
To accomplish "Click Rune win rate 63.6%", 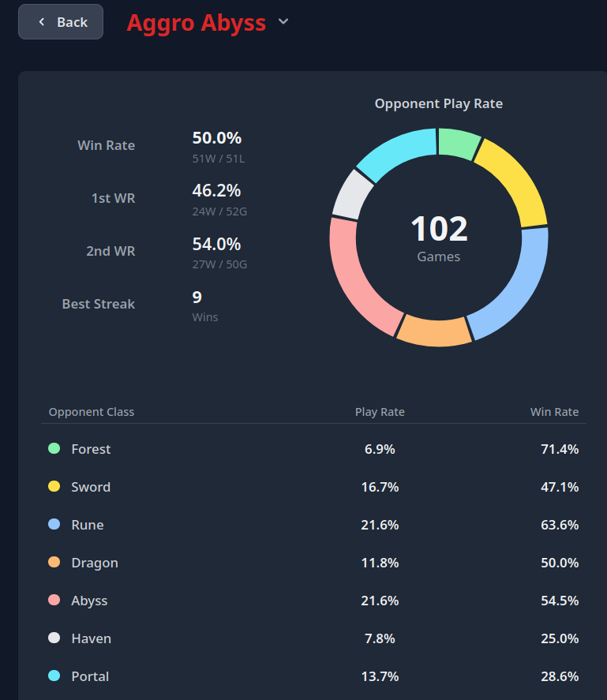I will 560,525.
